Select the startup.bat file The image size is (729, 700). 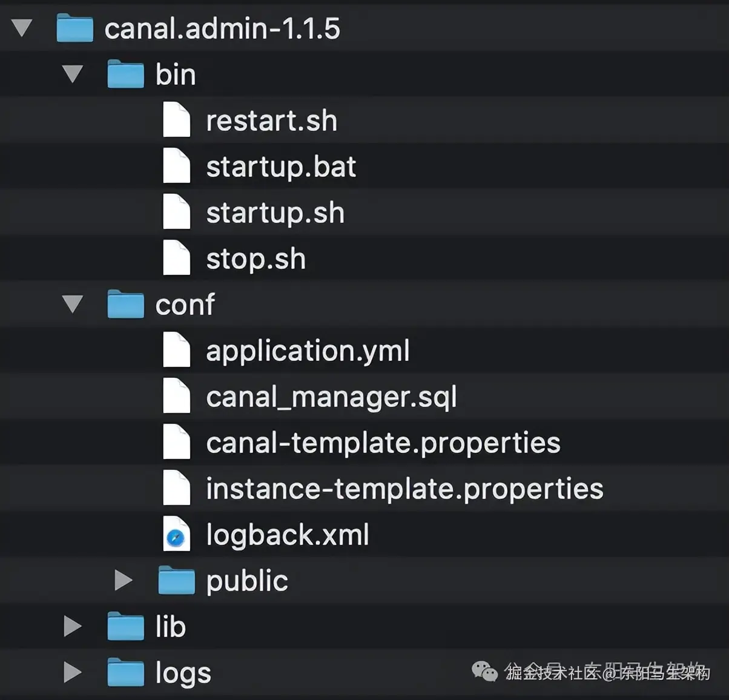pyautogui.click(x=281, y=167)
